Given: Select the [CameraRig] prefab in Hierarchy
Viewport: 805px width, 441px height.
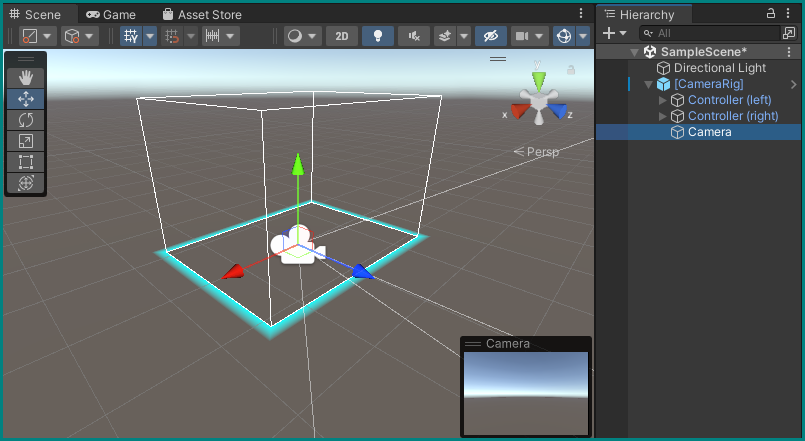Looking at the screenshot, I should [x=708, y=84].
